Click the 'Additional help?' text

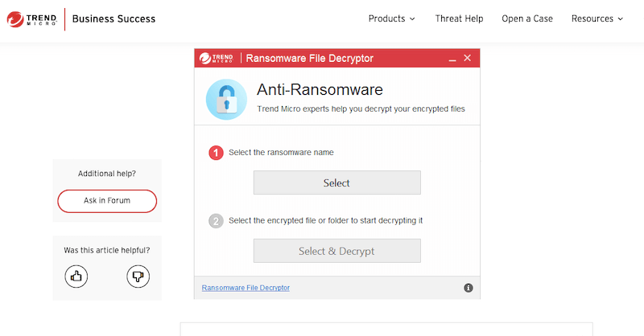pyautogui.click(x=107, y=174)
